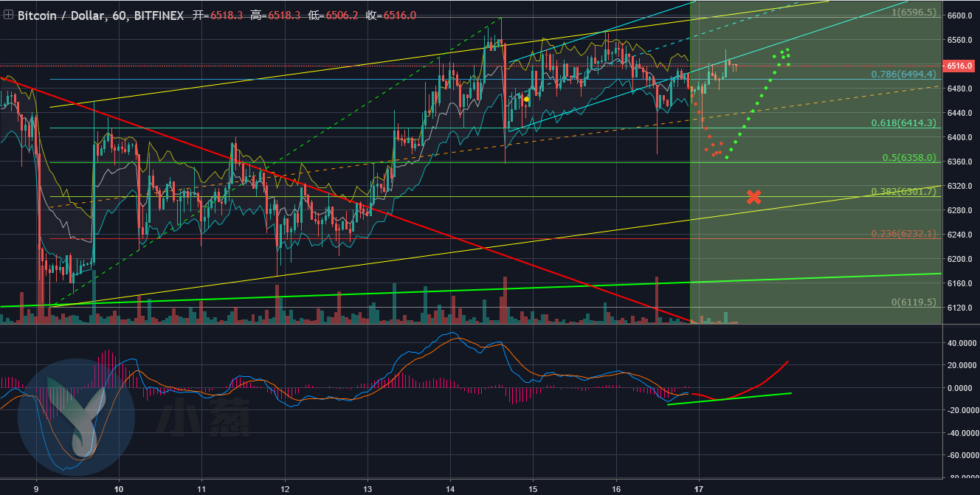Click date label 13 on time axis
The height and width of the screenshot is (495, 980).
tap(367, 488)
